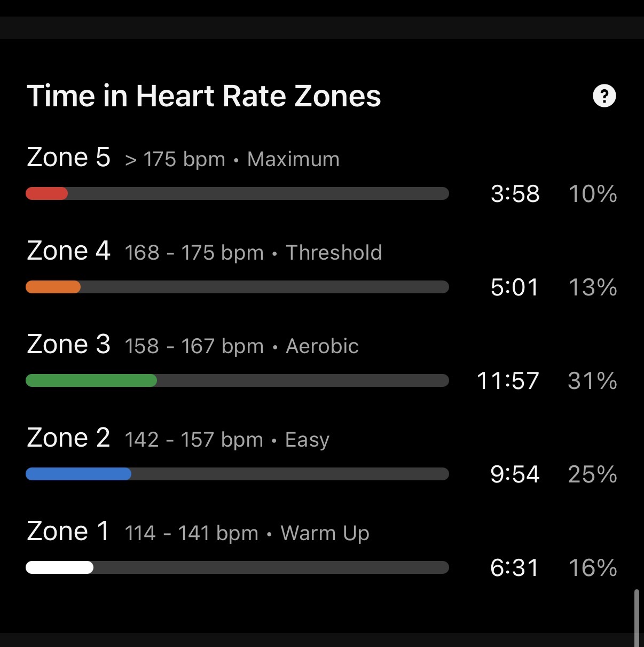644x647 pixels.
Task: Select the Zone 3 label
Action: tap(68, 345)
